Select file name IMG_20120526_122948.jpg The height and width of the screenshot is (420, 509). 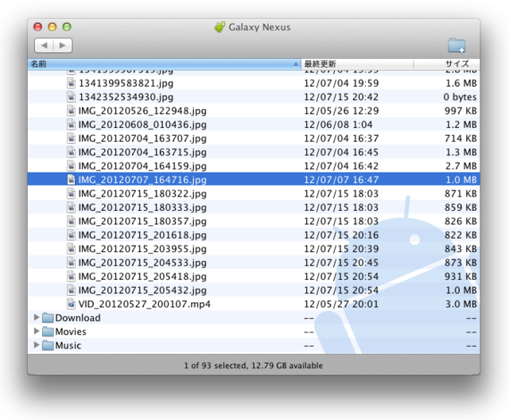(x=142, y=111)
